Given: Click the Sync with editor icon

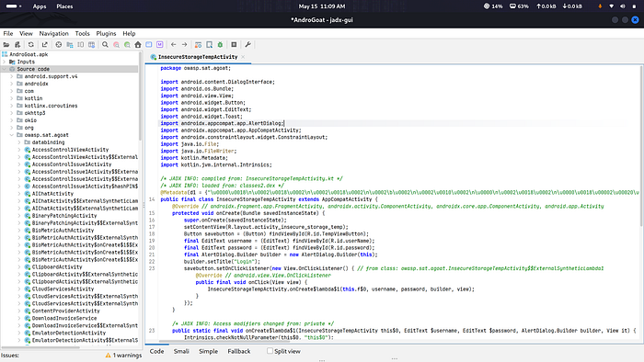Looking at the screenshot, I should pyautogui.click(x=59, y=45).
